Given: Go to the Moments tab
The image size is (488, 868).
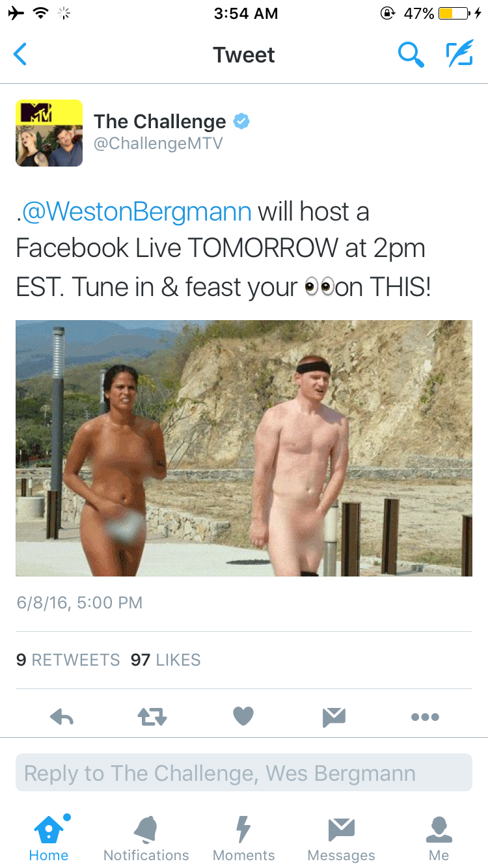Looking at the screenshot, I should 244,838.
